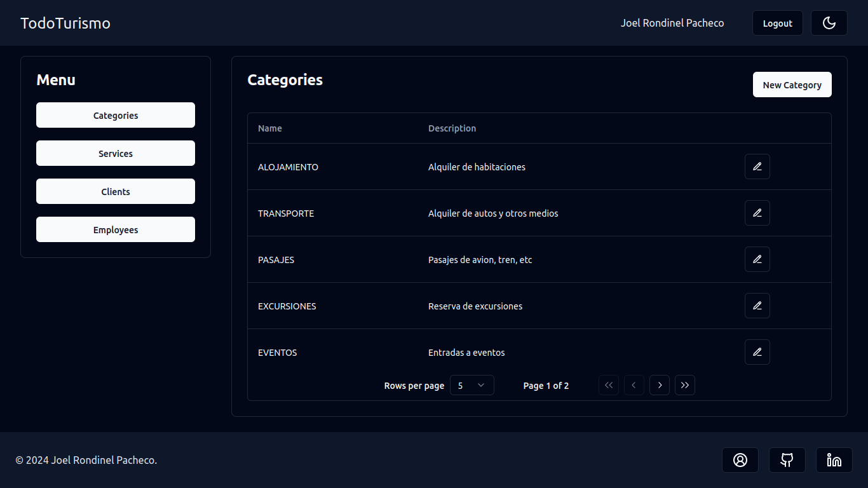Open the GitHub link in footer
Image resolution: width=868 pixels, height=488 pixels.
[x=787, y=460]
